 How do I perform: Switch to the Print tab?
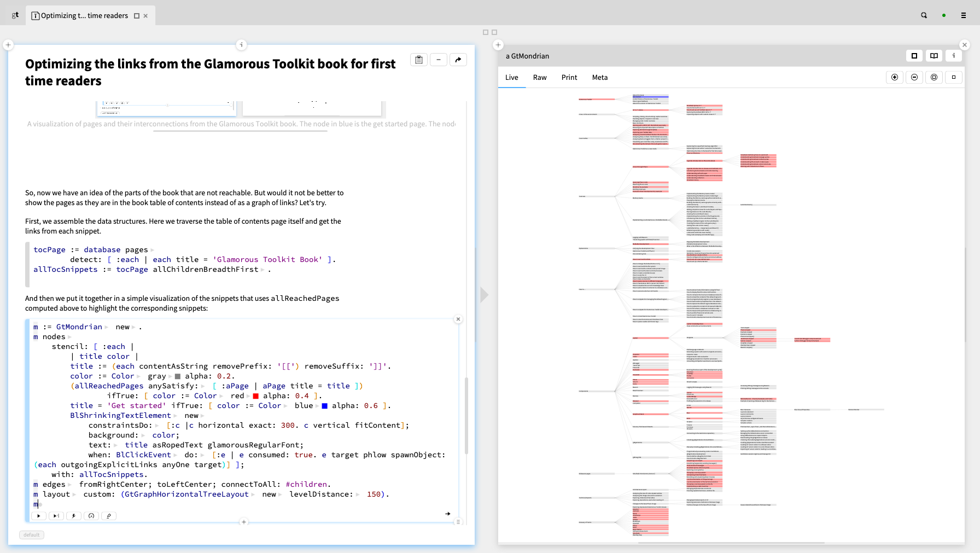click(x=569, y=78)
